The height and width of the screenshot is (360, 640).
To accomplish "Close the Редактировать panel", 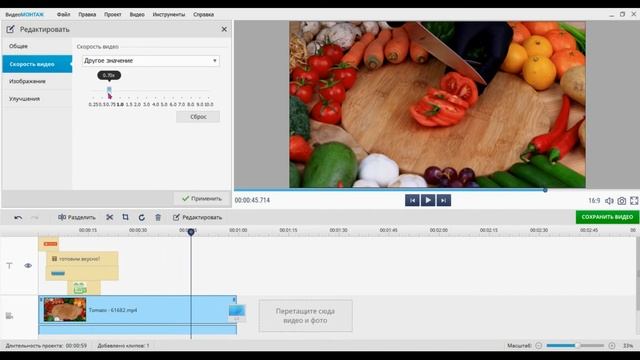I will [224, 29].
